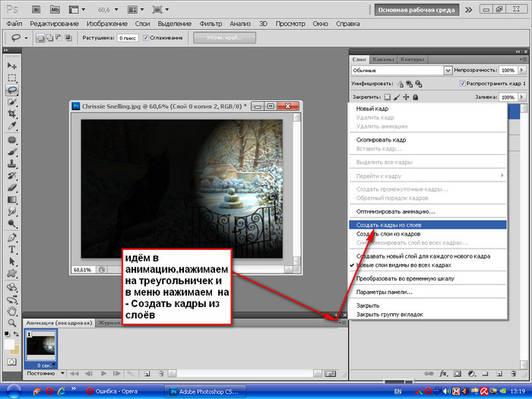
Task: Select the Path Selection tool
Action: (x=12, y=261)
